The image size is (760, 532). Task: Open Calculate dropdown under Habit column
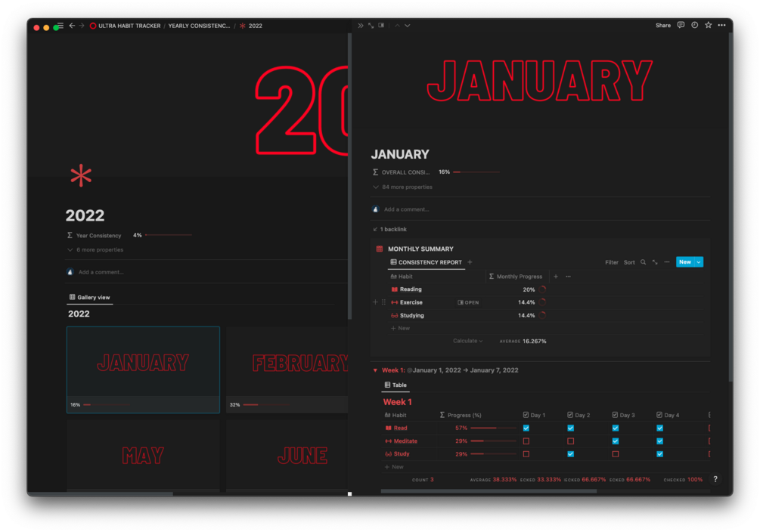(x=468, y=341)
